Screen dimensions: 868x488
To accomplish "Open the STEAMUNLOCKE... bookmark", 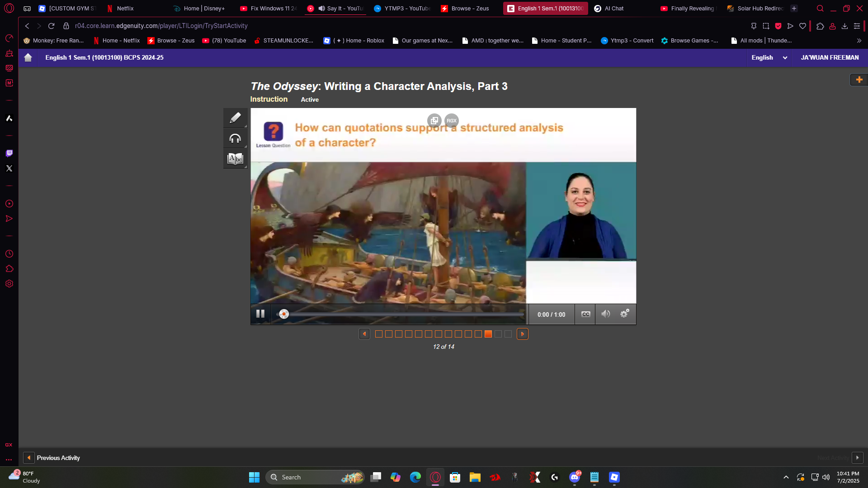I will pyautogui.click(x=284, y=41).
